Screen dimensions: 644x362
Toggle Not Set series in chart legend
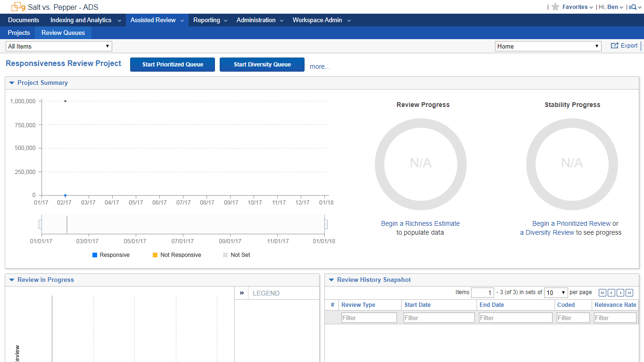tap(237, 255)
